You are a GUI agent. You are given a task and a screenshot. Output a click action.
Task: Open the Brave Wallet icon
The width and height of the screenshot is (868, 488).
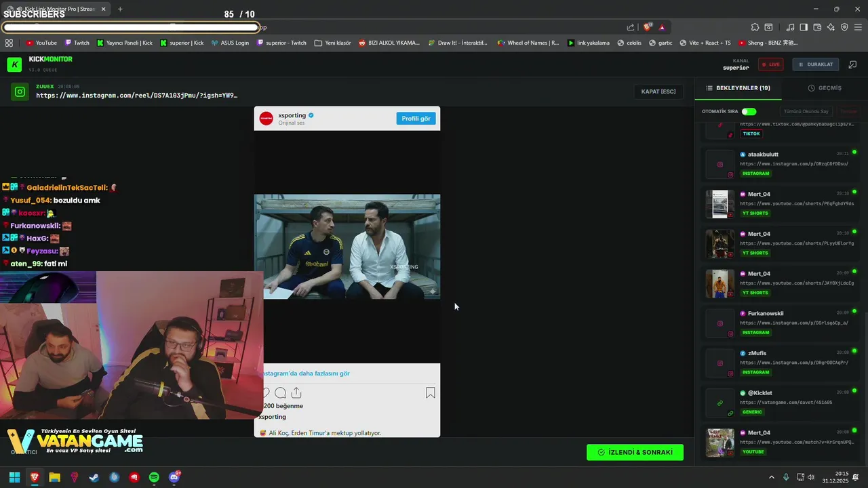pos(817,27)
